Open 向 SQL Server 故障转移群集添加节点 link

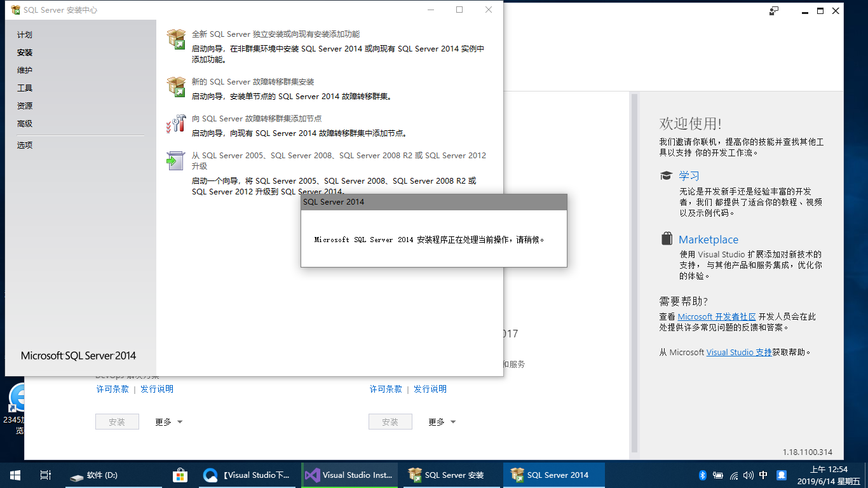(x=257, y=119)
